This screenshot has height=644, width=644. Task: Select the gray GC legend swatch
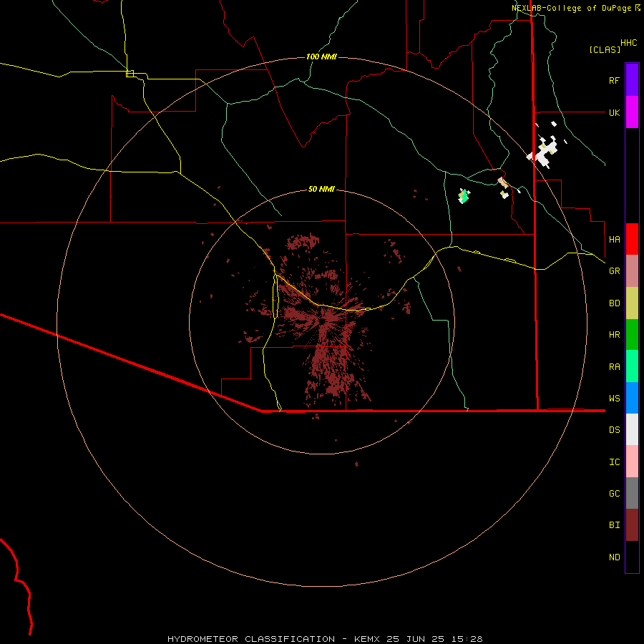tap(632, 493)
